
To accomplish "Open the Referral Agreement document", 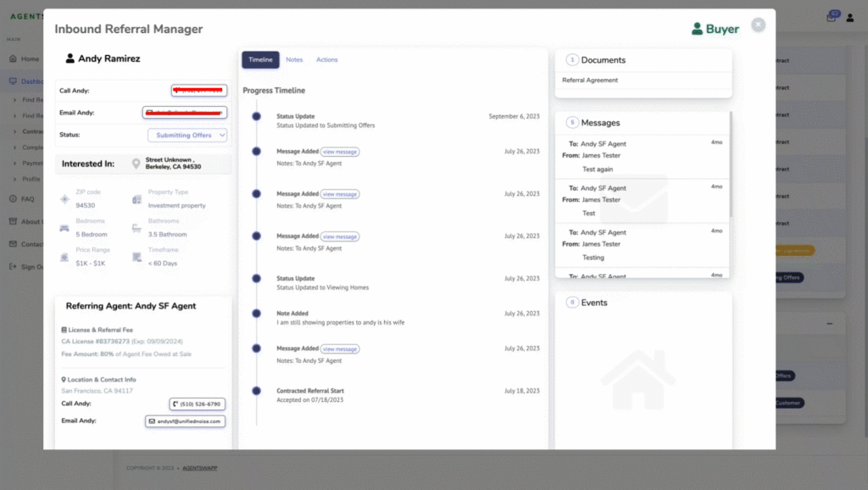I will click(x=590, y=81).
